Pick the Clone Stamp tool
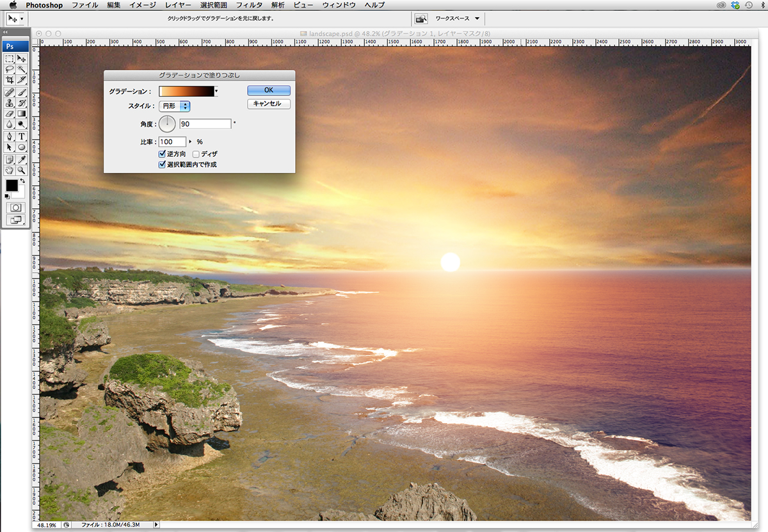This screenshot has width=768, height=532. [10, 102]
